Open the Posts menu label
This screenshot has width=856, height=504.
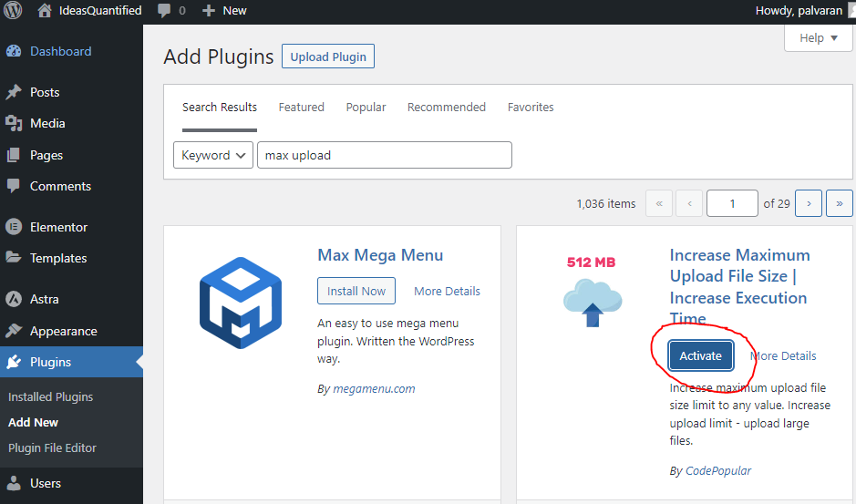tap(45, 92)
